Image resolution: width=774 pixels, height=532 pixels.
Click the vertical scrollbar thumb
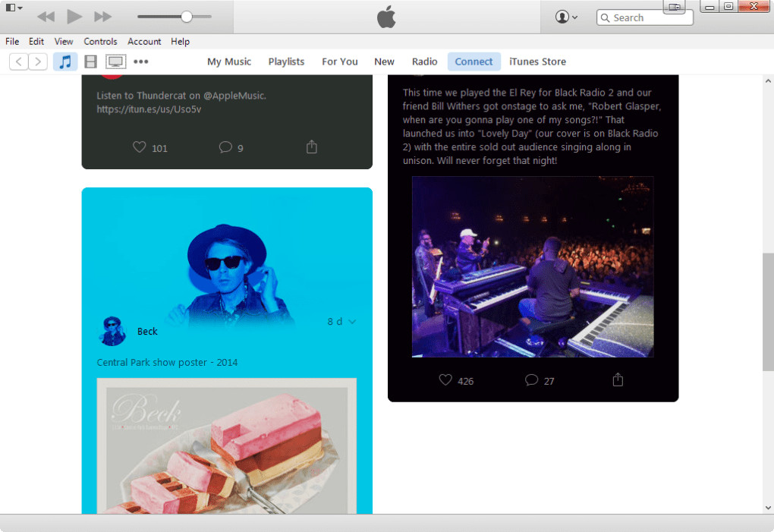point(768,312)
